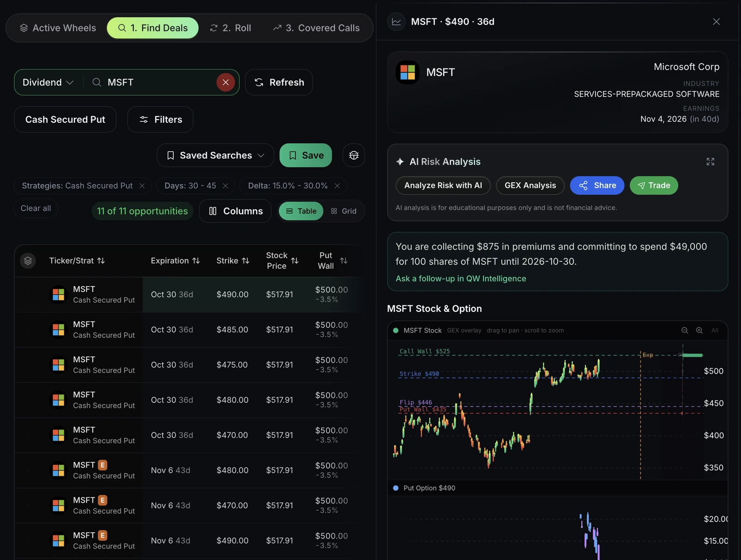Open the 3. Covered Calls tab
The image size is (741, 560).
click(316, 28)
